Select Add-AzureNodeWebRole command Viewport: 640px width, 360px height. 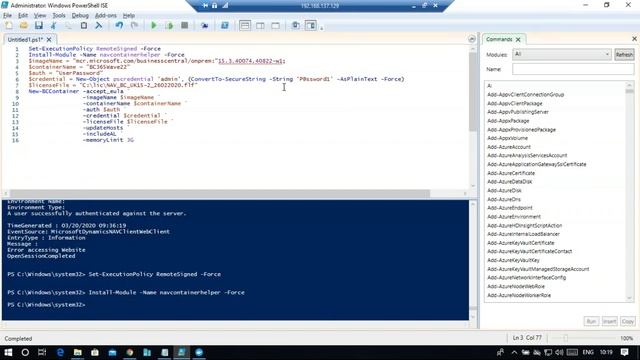[x=516, y=287]
